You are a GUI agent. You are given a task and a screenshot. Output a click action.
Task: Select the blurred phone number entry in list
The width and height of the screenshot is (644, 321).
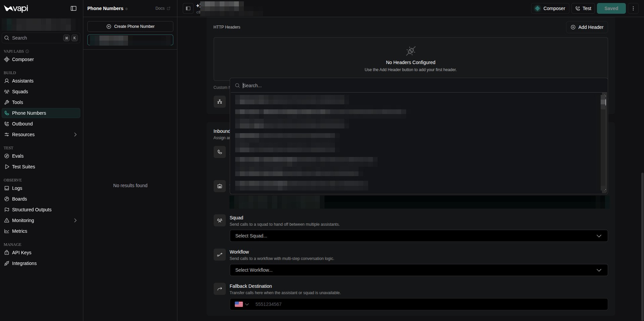[130, 40]
